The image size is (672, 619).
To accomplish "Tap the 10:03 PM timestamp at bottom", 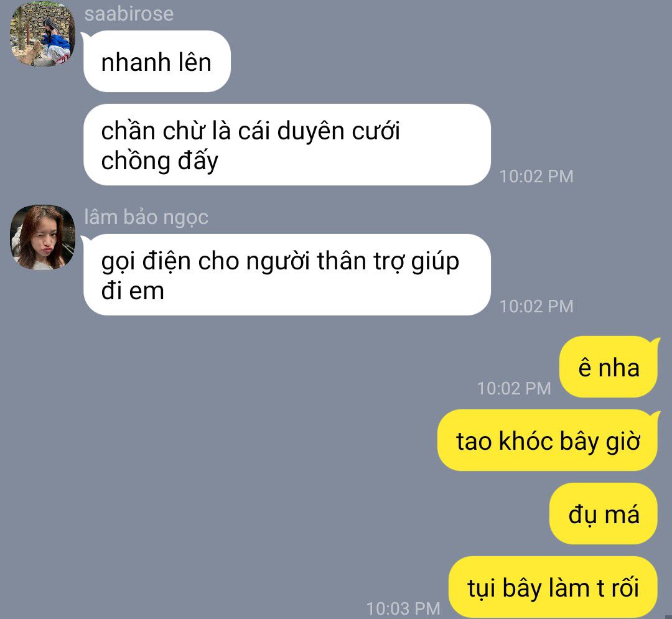I will 403,608.
